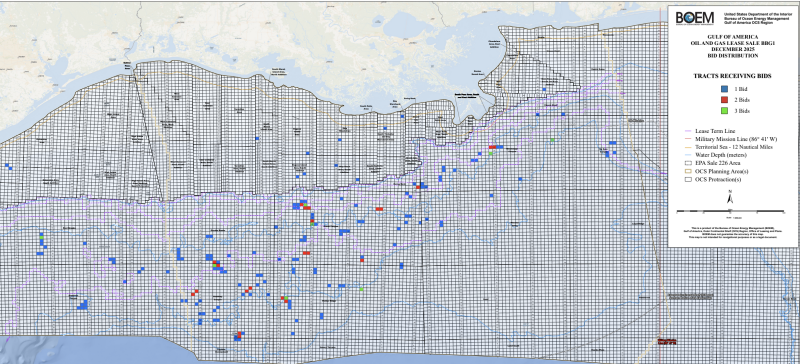Click the disclaimer paragraph below the scale bar
The height and width of the screenshot is (364, 800).
click(x=733, y=232)
